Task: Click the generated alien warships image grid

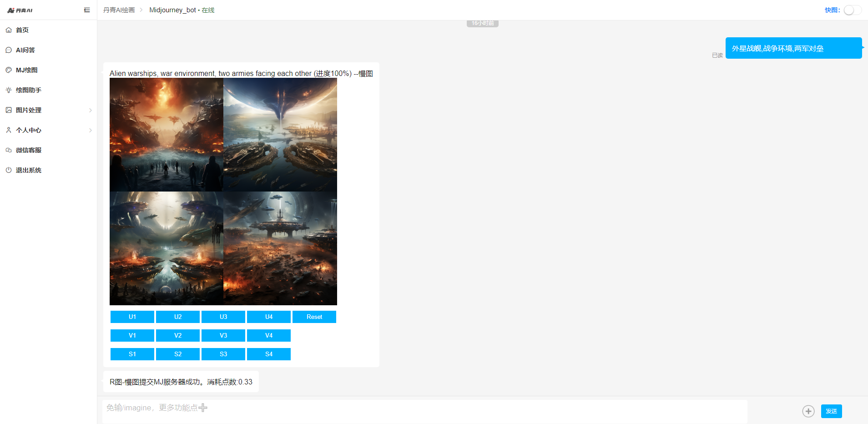Action: (x=223, y=192)
